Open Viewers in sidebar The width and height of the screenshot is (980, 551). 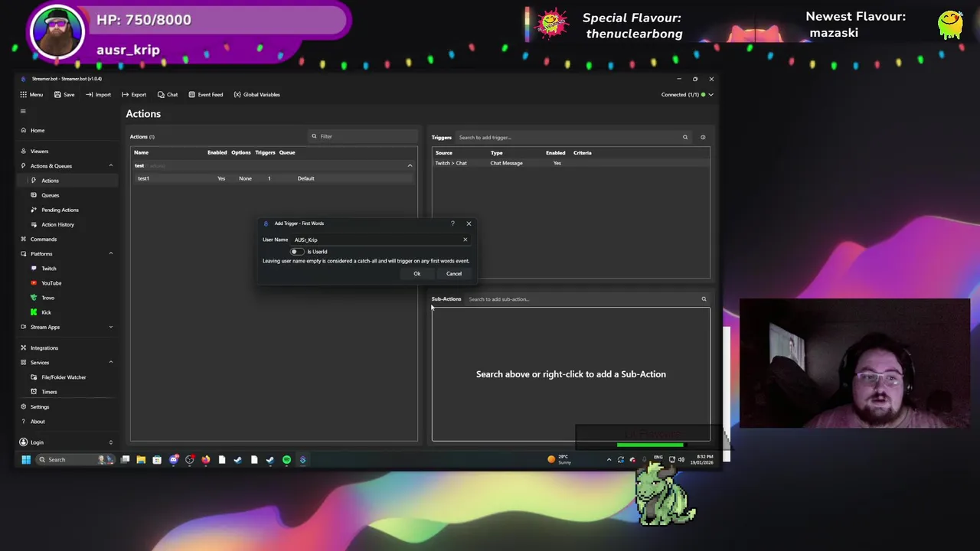(x=39, y=151)
